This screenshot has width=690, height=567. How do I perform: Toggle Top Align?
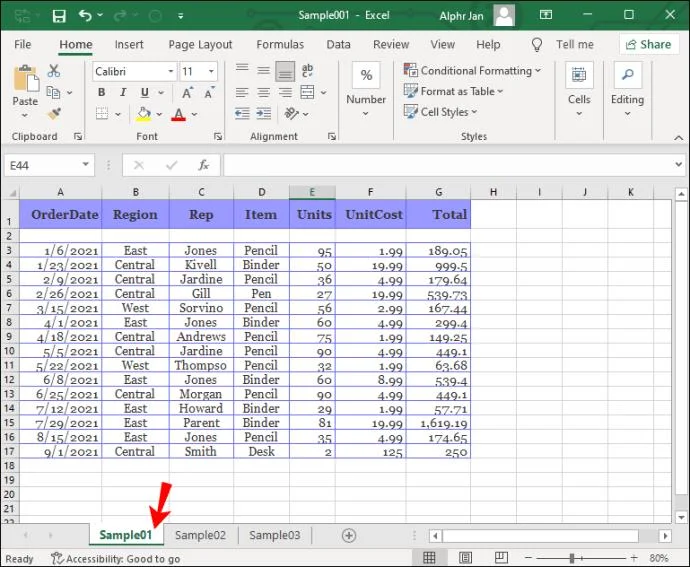242,70
